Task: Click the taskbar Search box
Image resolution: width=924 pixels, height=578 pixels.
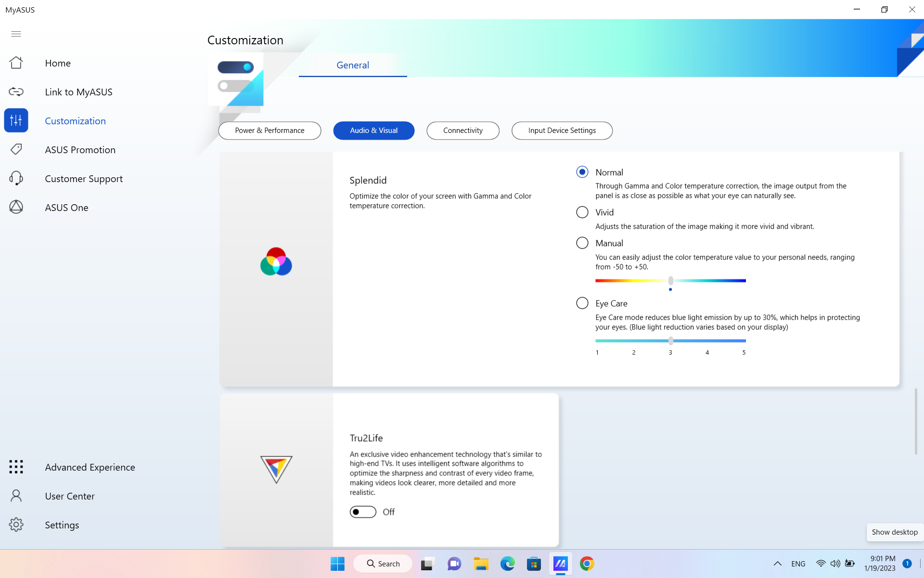Action: (383, 564)
